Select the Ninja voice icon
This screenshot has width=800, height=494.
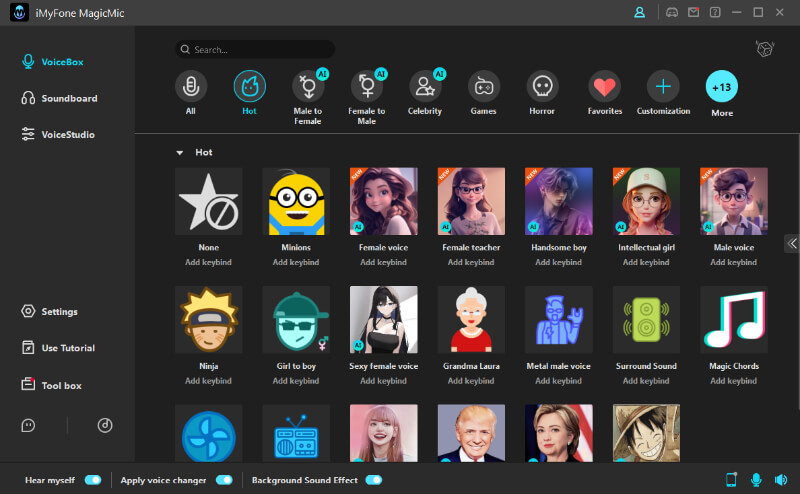(209, 320)
